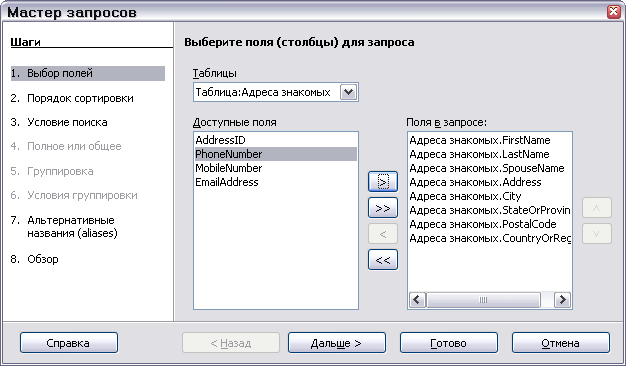The height and width of the screenshot is (366, 626).
Task: Select Адреса знакомых.StateOrProvin in query fields
Action: [x=490, y=210]
